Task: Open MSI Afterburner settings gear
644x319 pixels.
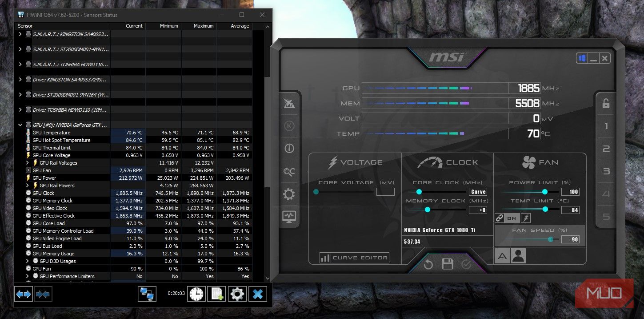Action: coord(289,194)
